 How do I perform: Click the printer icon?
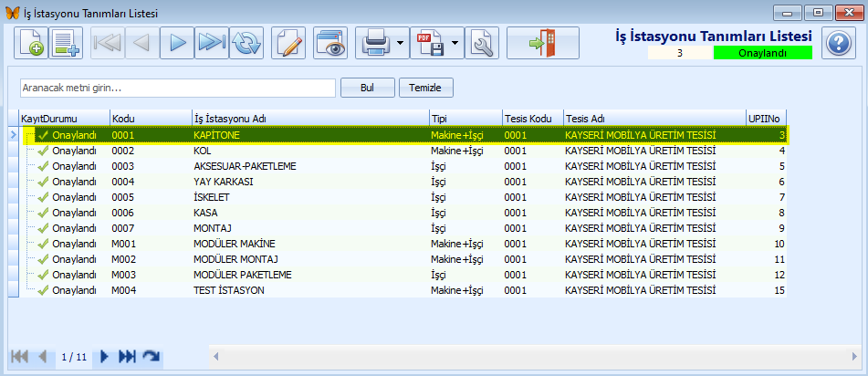coord(377,43)
